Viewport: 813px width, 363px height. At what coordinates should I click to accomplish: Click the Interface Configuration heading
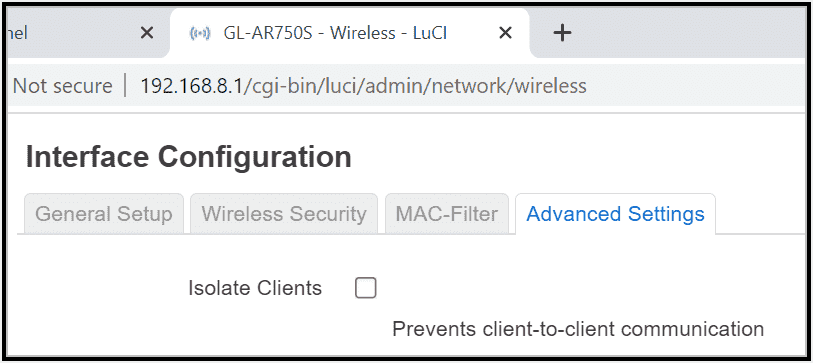(x=189, y=157)
